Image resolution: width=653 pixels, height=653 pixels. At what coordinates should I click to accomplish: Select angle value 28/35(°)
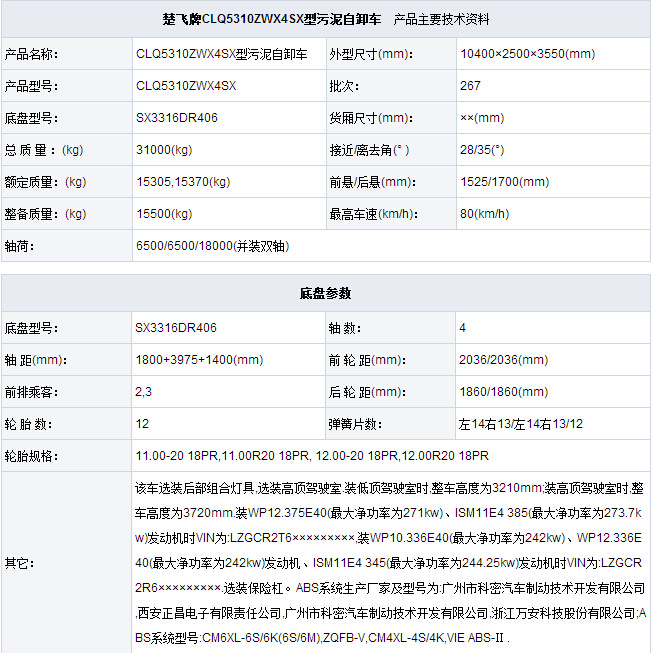(x=482, y=150)
